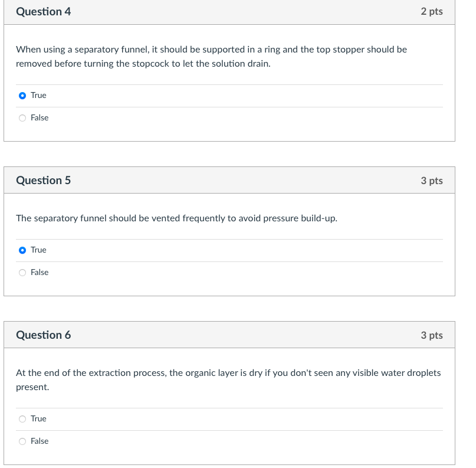Click the "False" label text under Question 5
Screen dimensions: 476x468
click(40, 273)
